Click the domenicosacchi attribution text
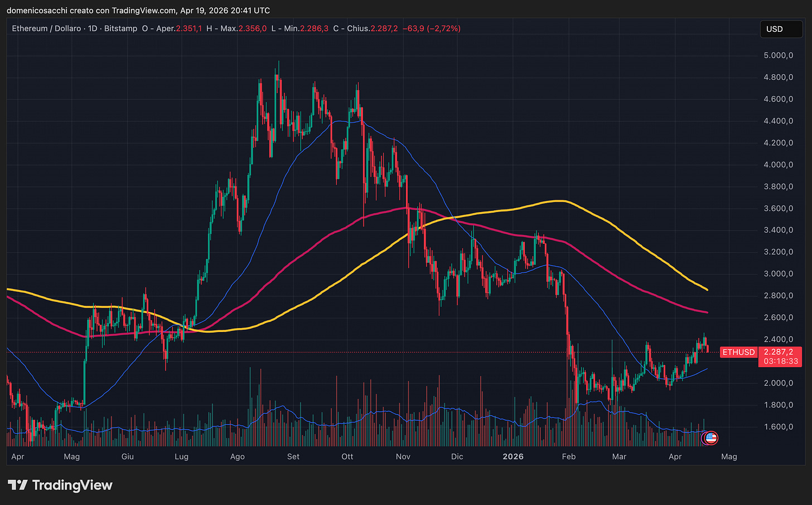This screenshot has width=812, height=505. point(138,11)
